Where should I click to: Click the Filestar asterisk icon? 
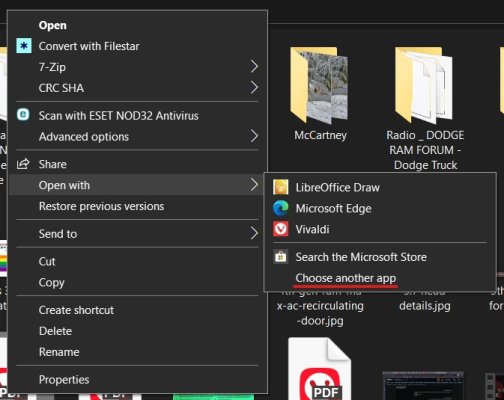click(x=24, y=46)
